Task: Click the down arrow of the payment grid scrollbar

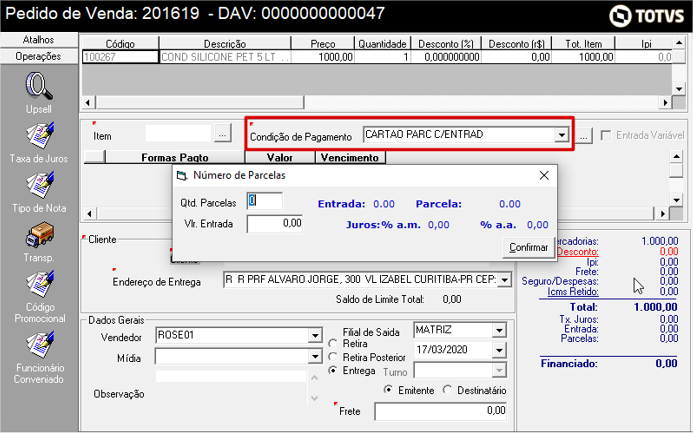Action: [x=676, y=200]
